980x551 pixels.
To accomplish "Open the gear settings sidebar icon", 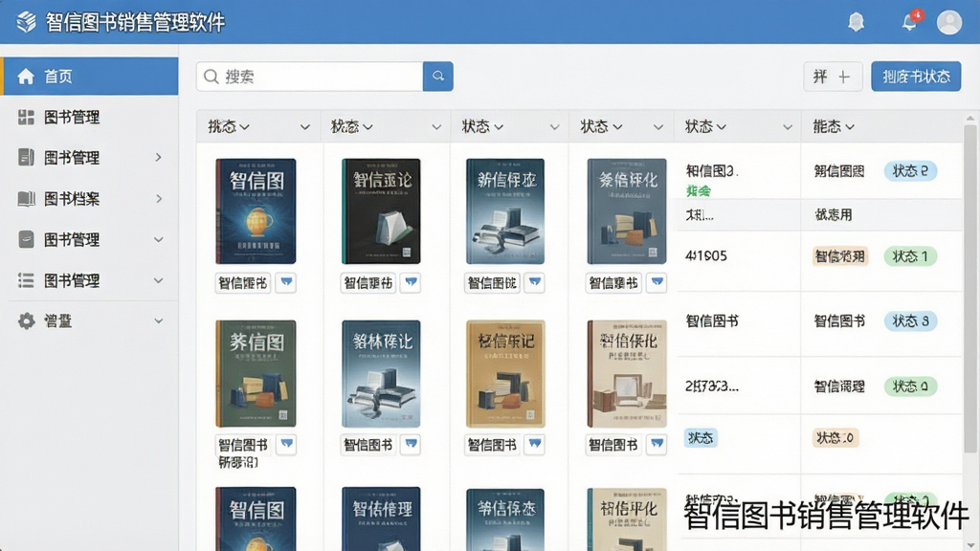I will click(x=26, y=321).
